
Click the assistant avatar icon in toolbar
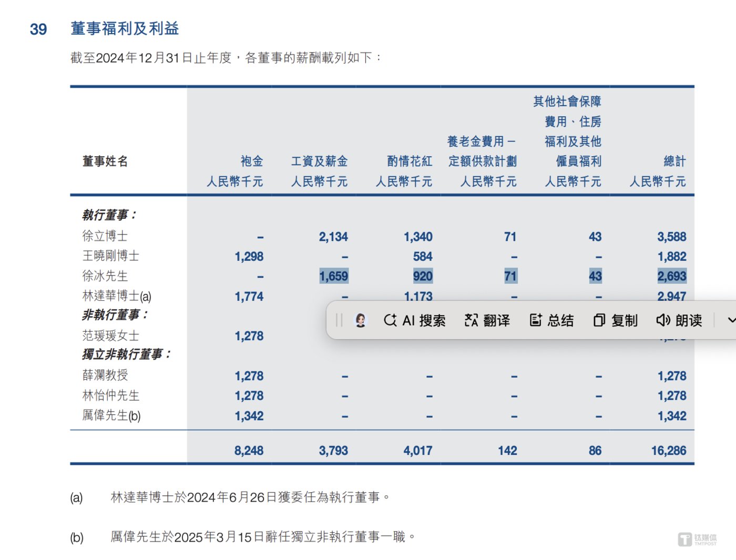point(361,320)
